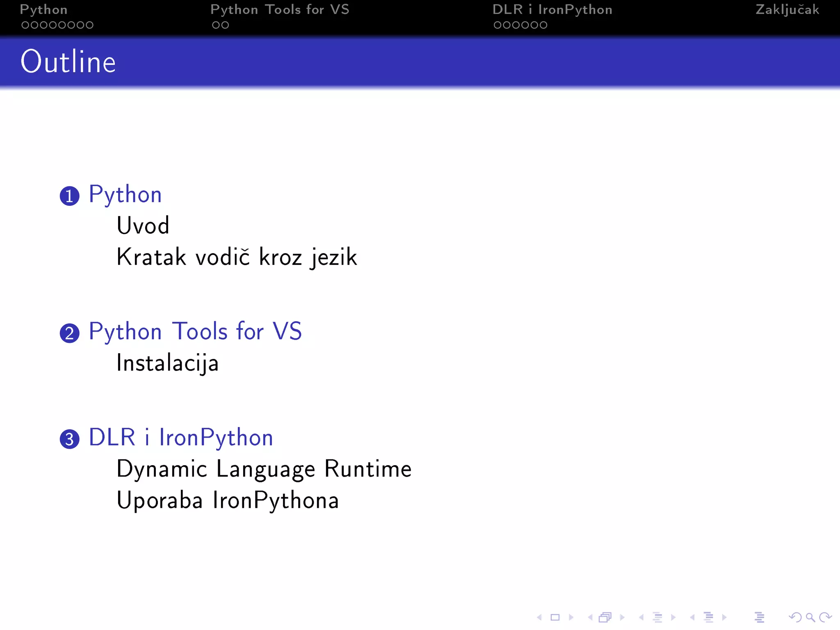Open DLR i IronPython header section
This screenshot has height=630, width=840.
[552, 10]
